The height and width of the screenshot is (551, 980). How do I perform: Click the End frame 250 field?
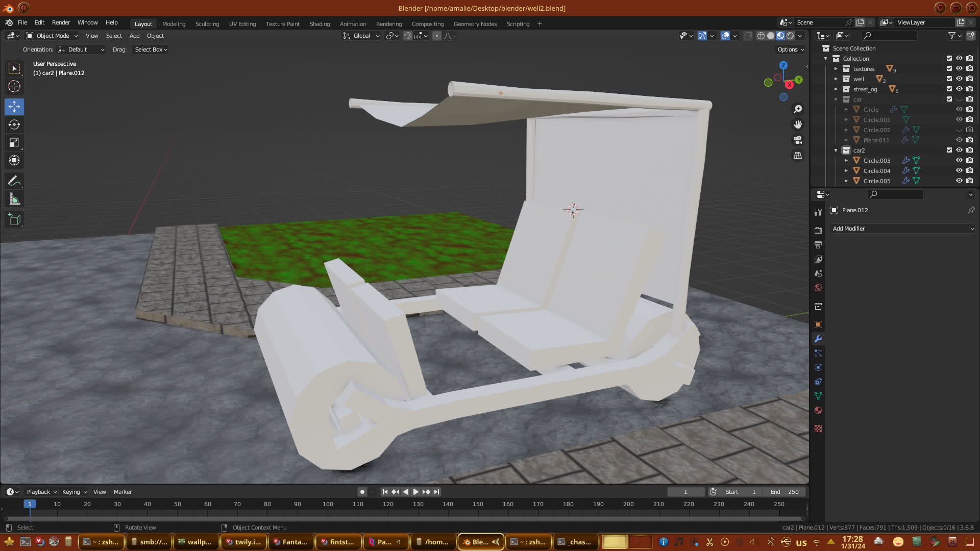(785, 492)
